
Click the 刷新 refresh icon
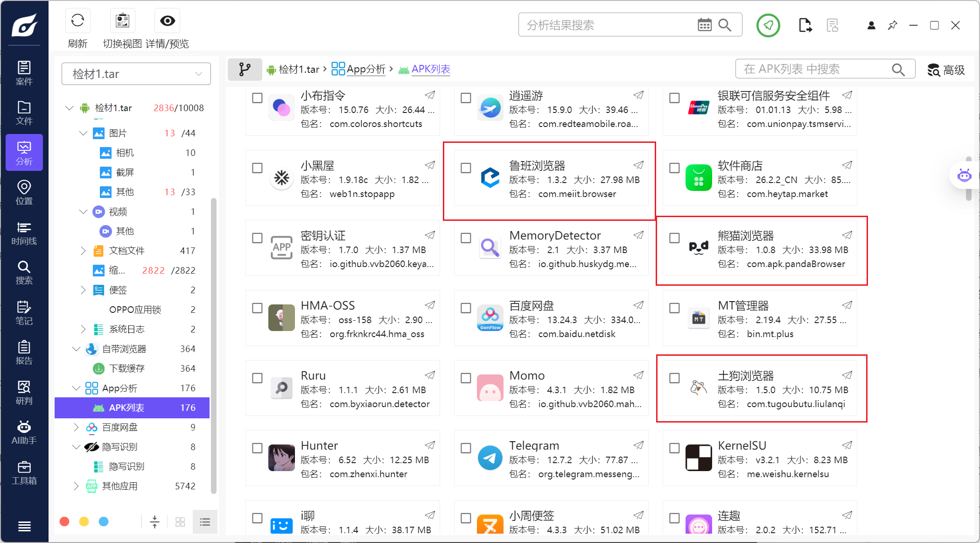[77, 21]
